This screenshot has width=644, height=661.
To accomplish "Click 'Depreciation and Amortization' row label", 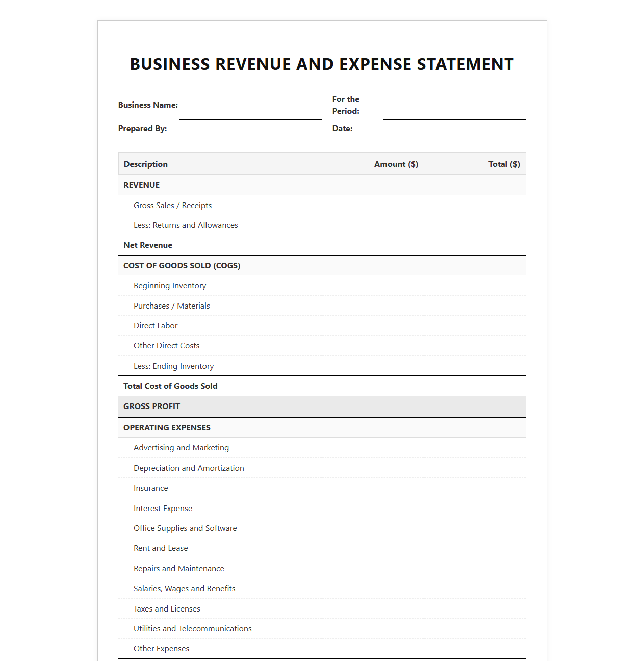I will [189, 468].
